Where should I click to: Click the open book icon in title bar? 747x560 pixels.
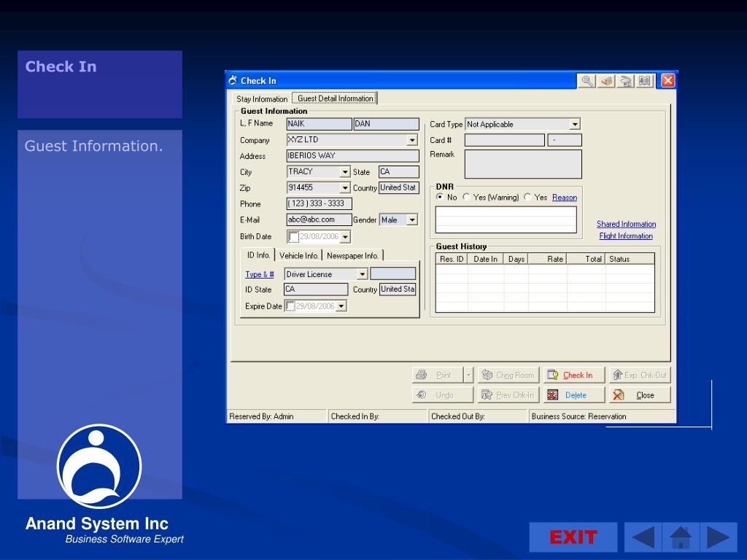(x=645, y=81)
